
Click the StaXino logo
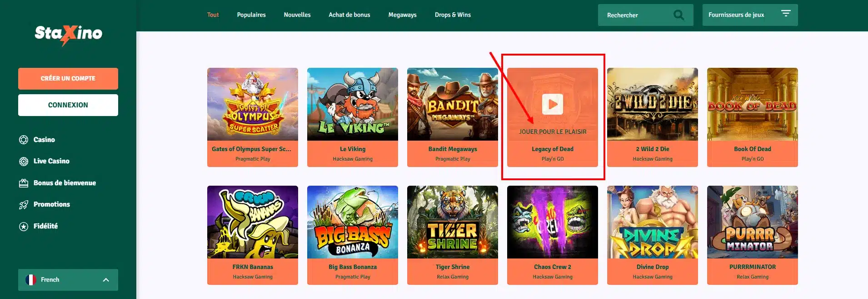(68, 34)
